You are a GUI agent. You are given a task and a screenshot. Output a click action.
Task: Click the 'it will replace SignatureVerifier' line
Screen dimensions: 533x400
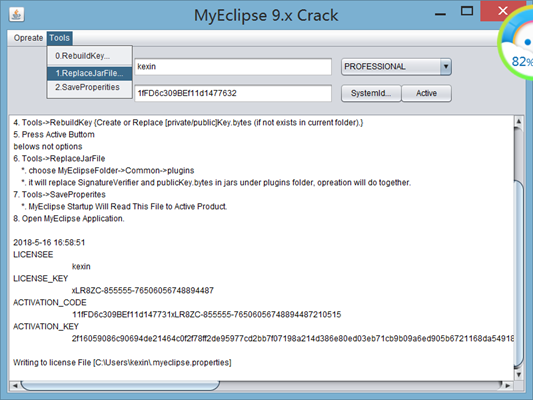coord(216,183)
